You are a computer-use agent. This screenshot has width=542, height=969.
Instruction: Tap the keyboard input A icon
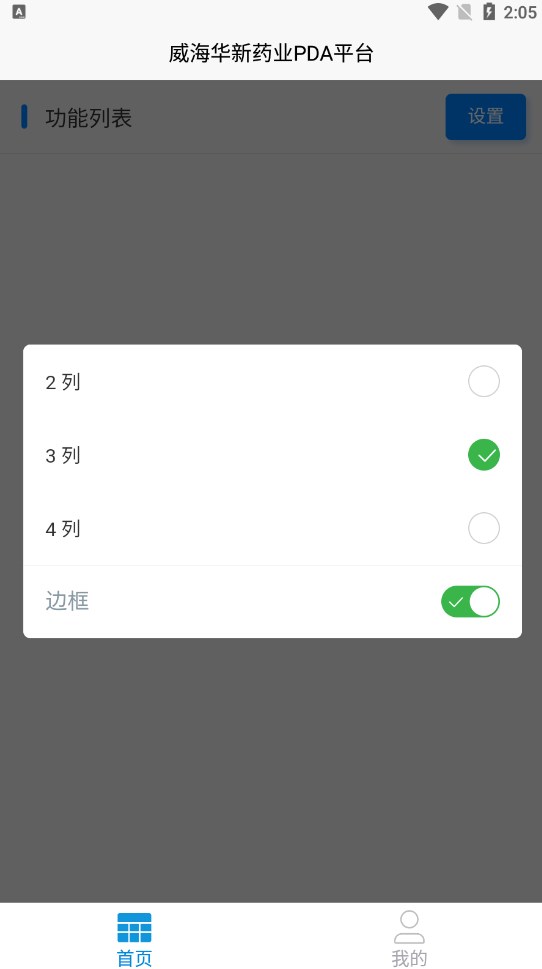tap(19, 12)
